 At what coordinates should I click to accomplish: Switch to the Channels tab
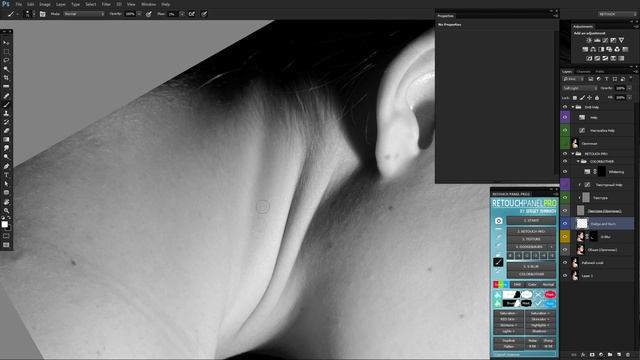coord(584,71)
